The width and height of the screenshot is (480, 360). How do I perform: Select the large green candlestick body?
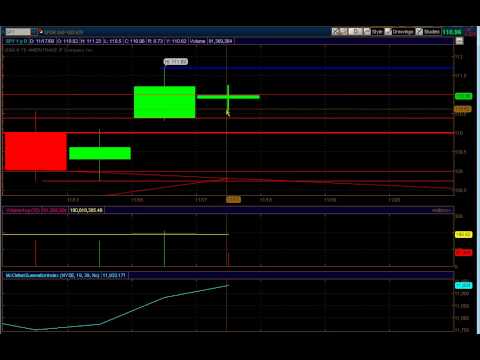165,102
